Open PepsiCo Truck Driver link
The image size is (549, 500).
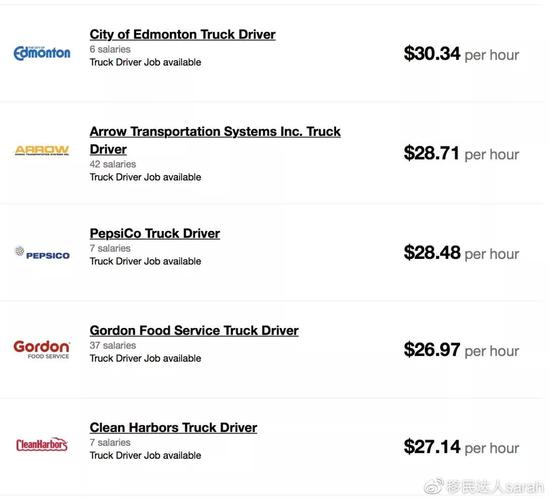(x=155, y=234)
